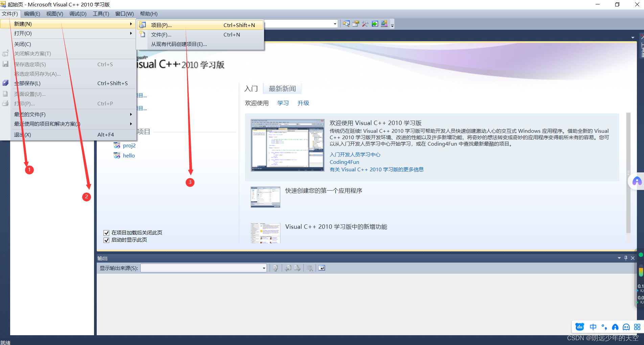Click the IME ghost skin icon
The height and width of the screenshot is (345, 644).
click(x=626, y=327)
